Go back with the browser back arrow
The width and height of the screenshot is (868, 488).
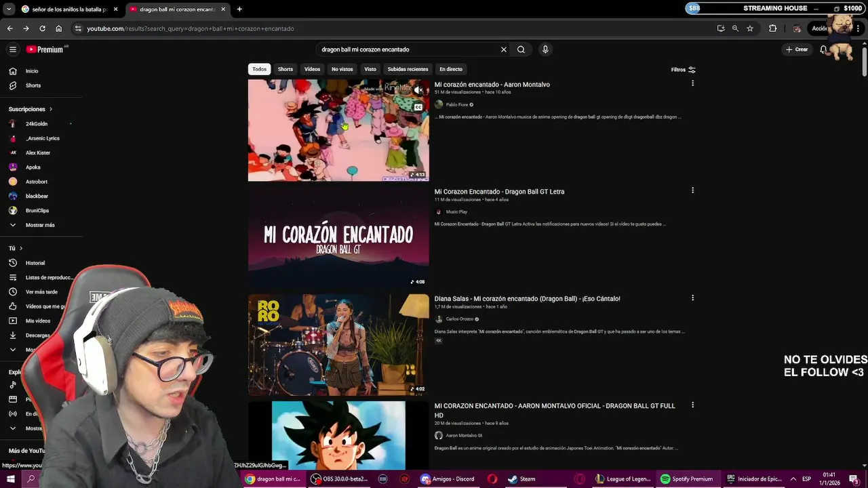tap(9, 28)
